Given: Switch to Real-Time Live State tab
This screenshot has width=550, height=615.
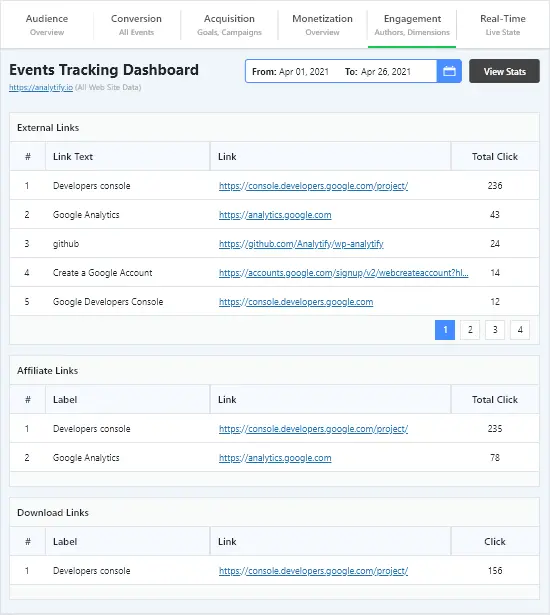Looking at the screenshot, I should 503,25.
